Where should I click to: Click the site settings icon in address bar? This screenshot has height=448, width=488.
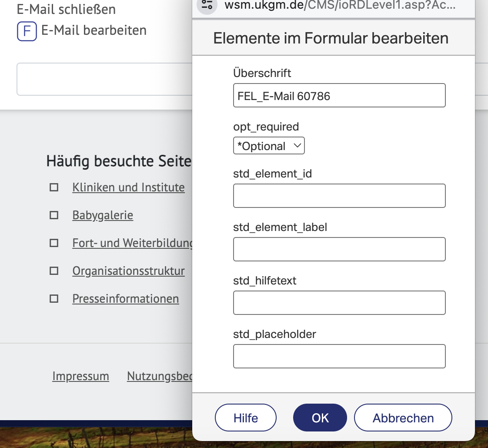click(207, 5)
